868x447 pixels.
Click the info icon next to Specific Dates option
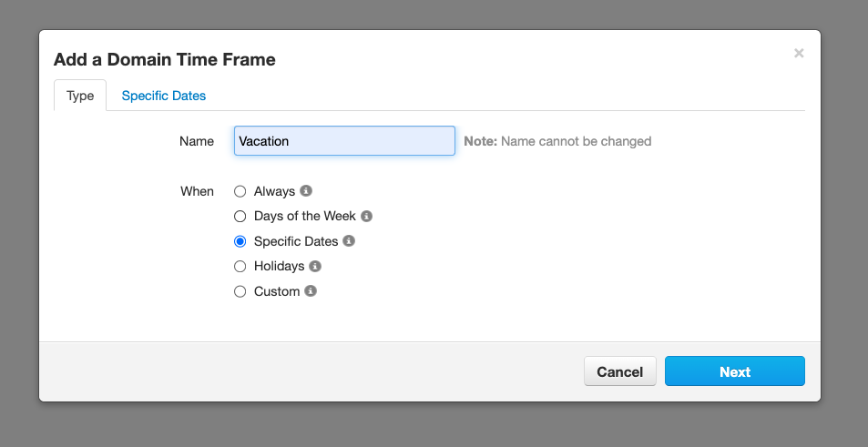point(349,241)
